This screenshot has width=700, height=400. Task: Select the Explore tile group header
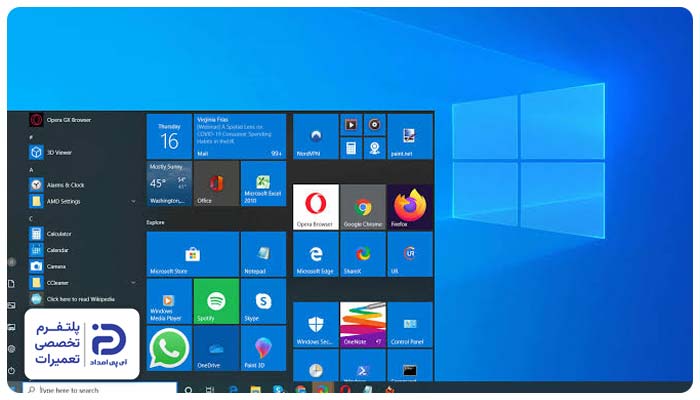[x=155, y=222]
